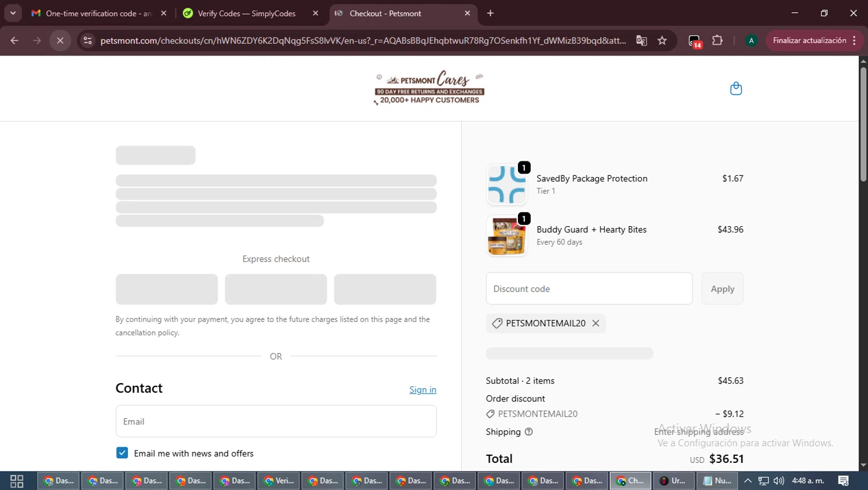Click the Shipping help question icon
Screen dimensions: 868x490
(x=529, y=432)
